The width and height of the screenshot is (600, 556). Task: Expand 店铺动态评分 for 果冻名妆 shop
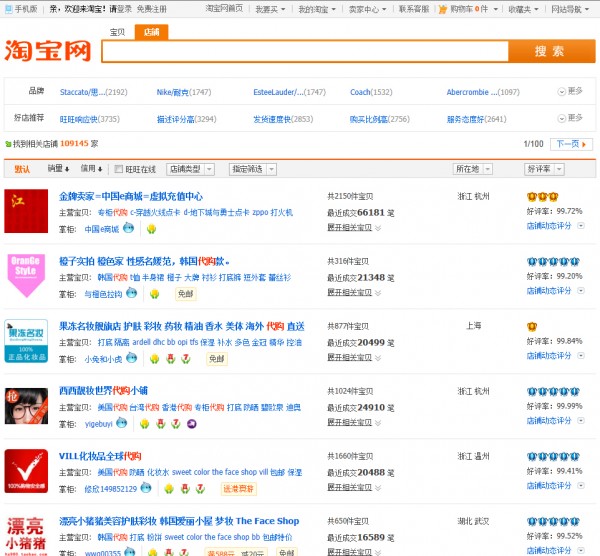pos(555,356)
